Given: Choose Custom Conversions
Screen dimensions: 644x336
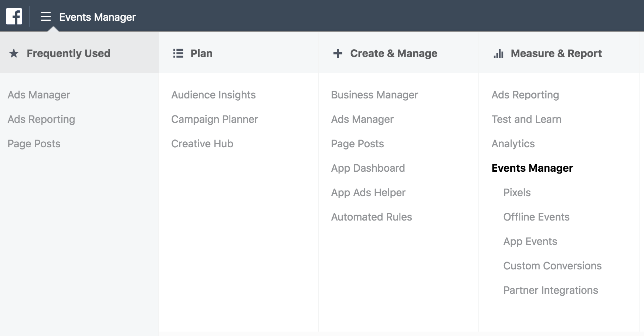Looking at the screenshot, I should [x=552, y=266].
